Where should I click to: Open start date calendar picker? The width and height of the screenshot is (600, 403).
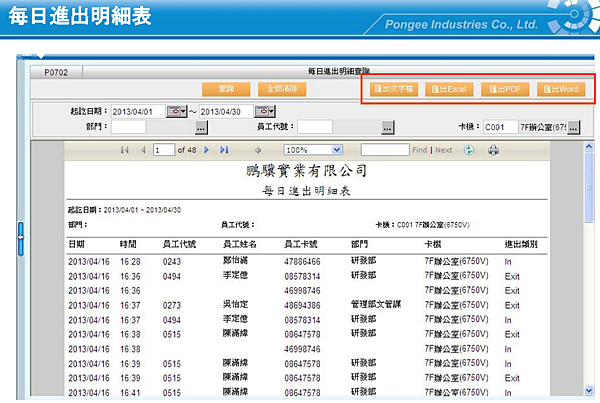(x=176, y=111)
